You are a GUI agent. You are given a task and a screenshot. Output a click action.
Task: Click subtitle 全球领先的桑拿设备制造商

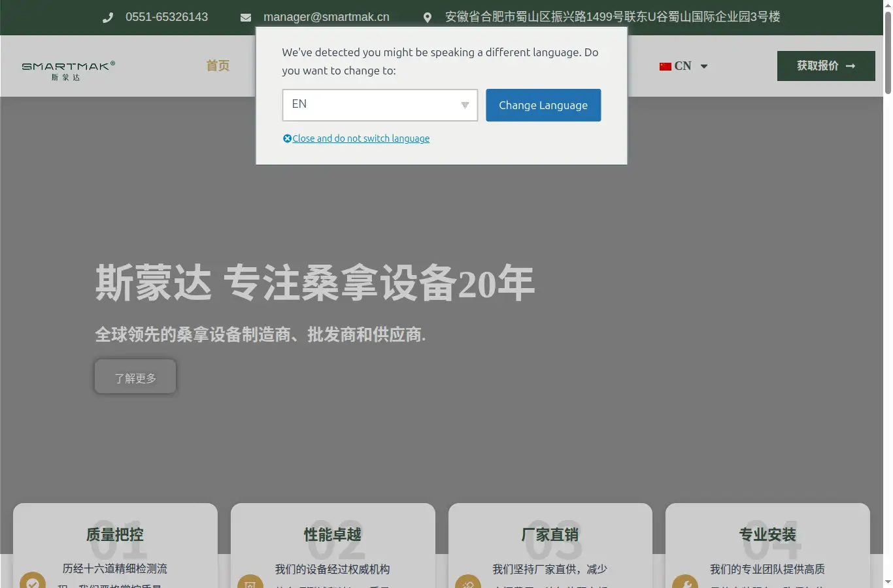(x=260, y=335)
